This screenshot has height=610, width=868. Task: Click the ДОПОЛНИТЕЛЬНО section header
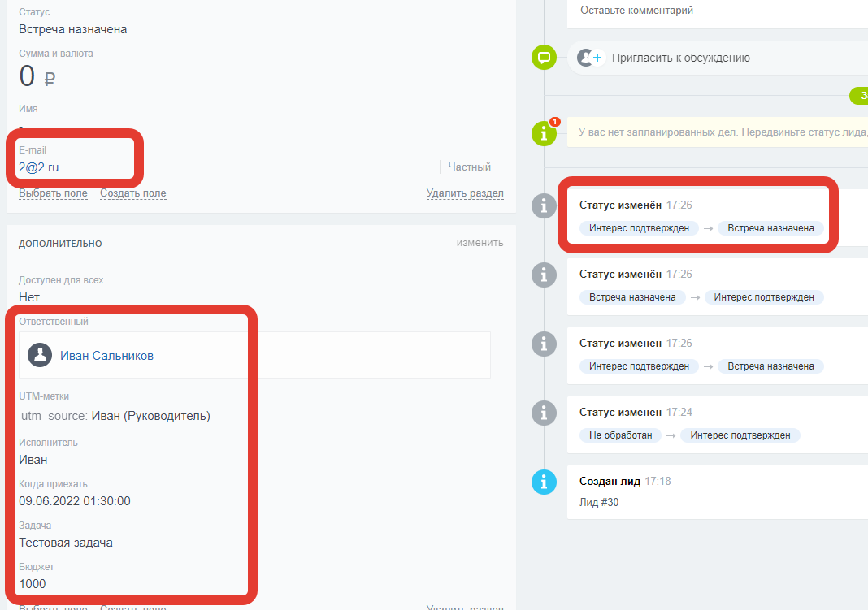pyautogui.click(x=60, y=244)
